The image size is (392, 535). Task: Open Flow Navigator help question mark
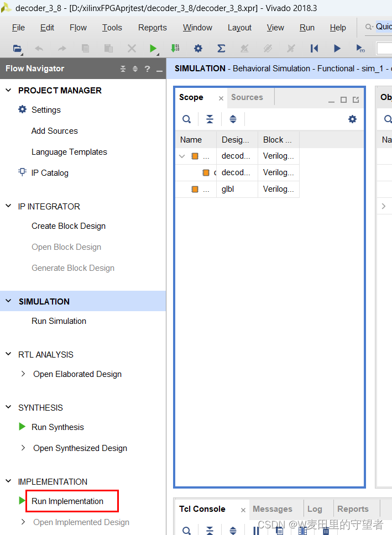coord(147,69)
